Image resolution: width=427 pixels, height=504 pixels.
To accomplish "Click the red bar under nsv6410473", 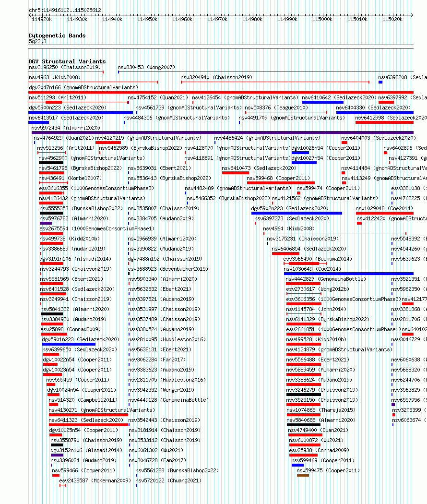I will (236, 173).
